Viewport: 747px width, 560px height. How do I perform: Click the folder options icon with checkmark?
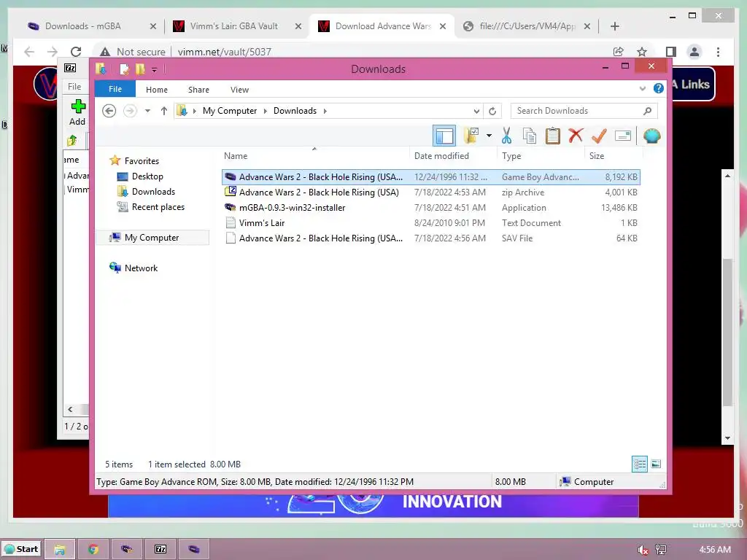[471, 136]
